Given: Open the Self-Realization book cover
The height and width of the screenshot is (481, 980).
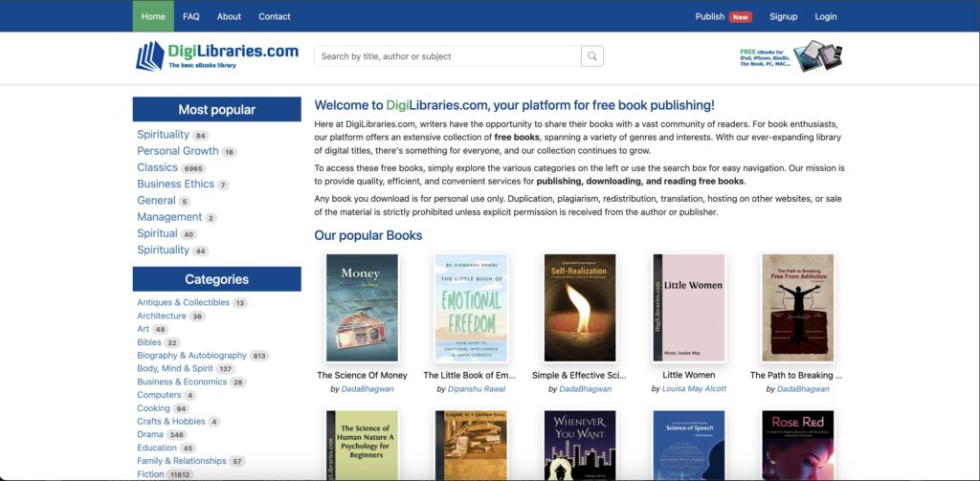Looking at the screenshot, I should pyautogui.click(x=579, y=307).
